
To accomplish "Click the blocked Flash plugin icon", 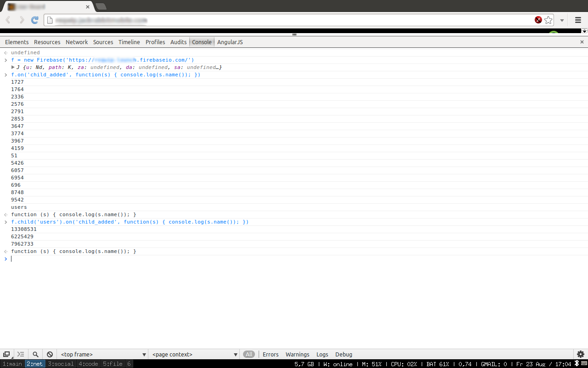I will point(538,20).
